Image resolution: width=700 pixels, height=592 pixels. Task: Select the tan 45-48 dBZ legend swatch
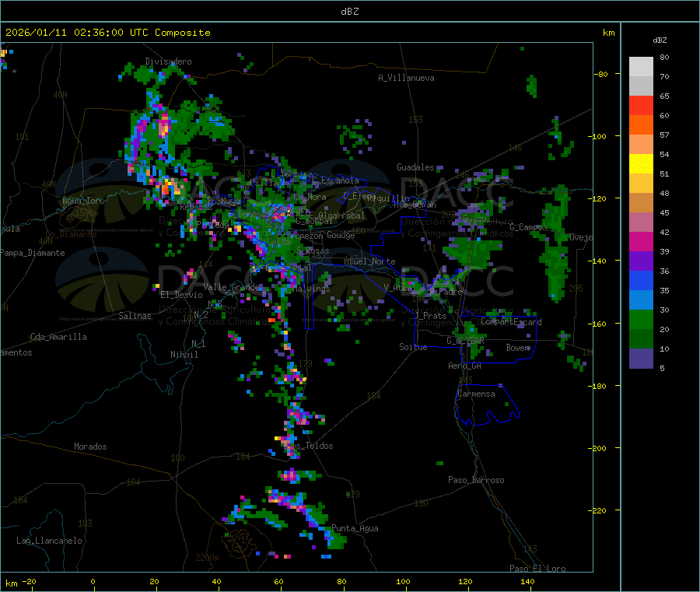tap(641, 203)
